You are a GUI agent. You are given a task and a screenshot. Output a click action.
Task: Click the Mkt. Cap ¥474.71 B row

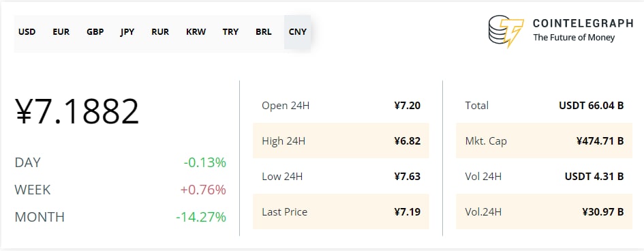click(545, 141)
